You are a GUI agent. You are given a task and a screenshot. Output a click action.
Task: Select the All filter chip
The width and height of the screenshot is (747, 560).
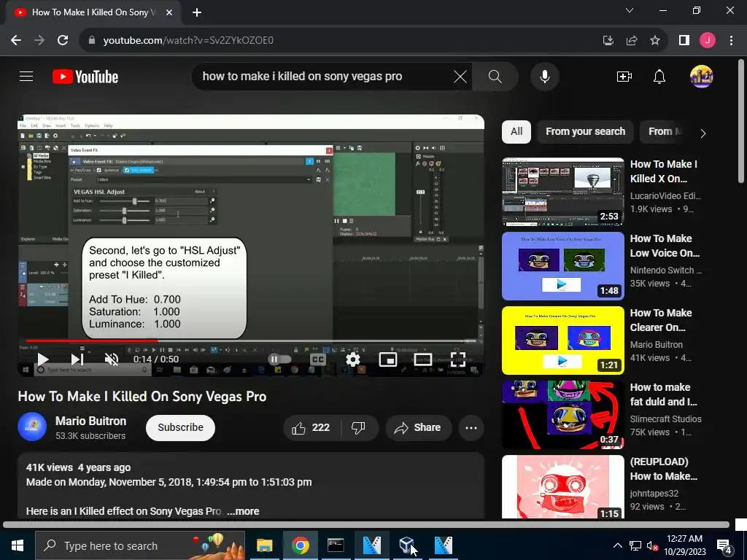coord(516,131)
